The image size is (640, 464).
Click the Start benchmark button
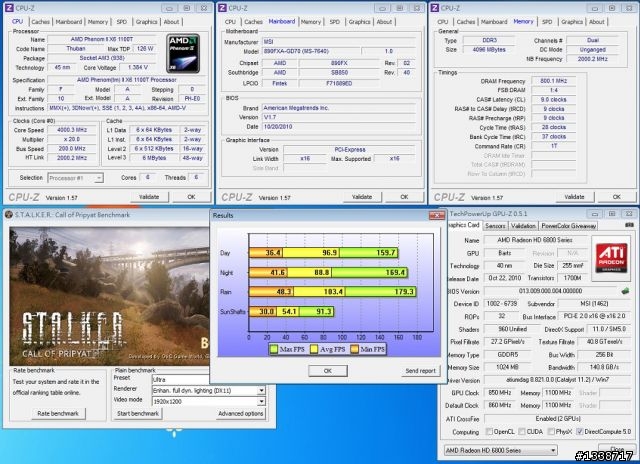138,413
